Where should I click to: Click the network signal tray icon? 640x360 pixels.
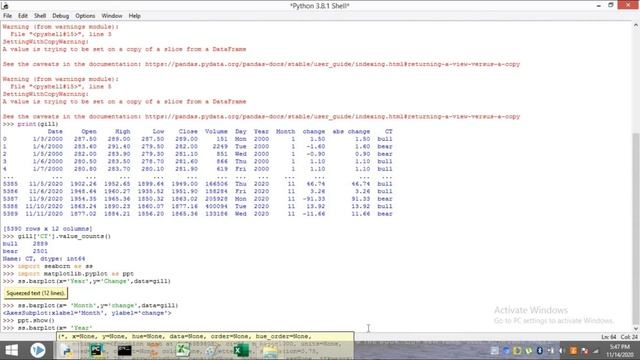pyautogui.click(x=596, y=351)
